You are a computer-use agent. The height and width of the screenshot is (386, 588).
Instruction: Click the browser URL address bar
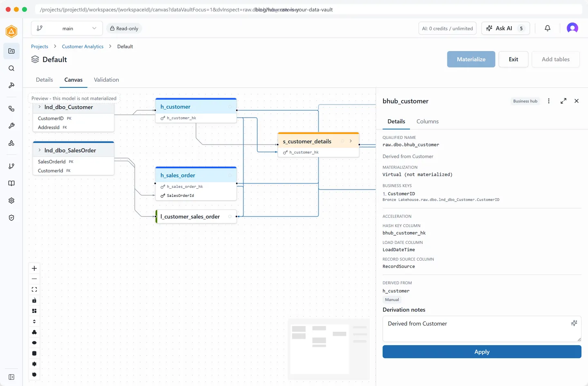(x=309, y=9)
